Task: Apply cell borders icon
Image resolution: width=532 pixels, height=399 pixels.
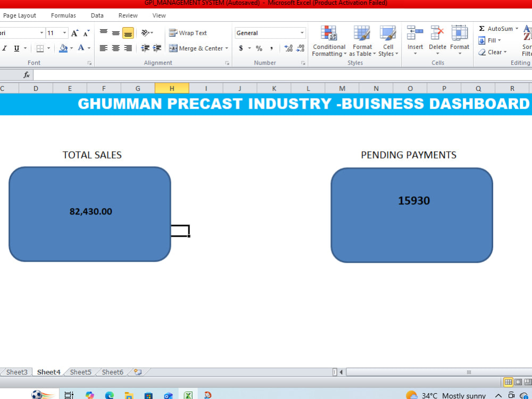Action: click(40, 48)
